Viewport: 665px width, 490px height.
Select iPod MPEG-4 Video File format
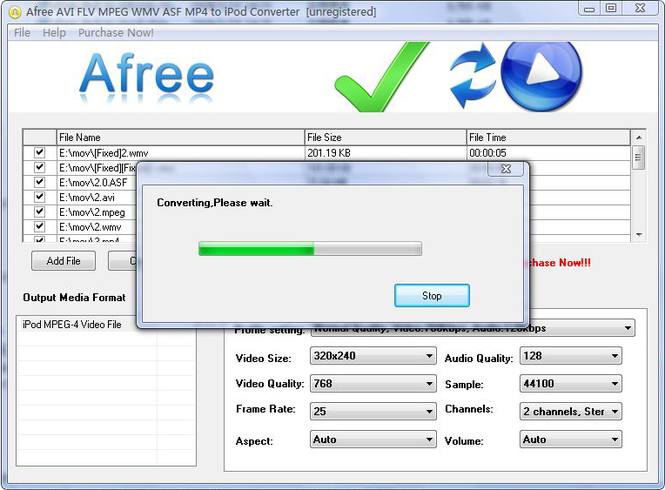coord(72,325)
